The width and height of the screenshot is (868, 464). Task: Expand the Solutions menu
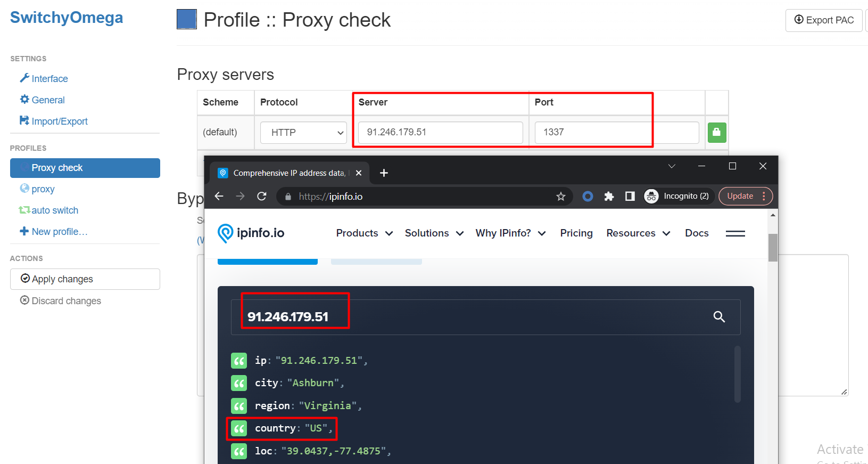click(x=434, y=233)
